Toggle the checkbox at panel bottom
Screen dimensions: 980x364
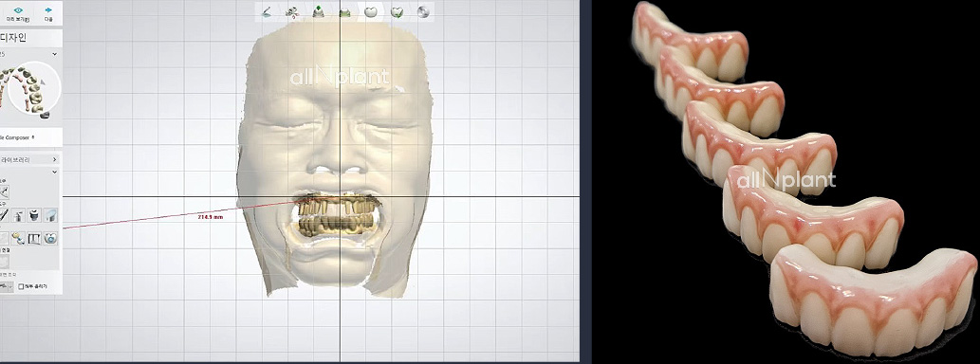[x=21, y=286]
